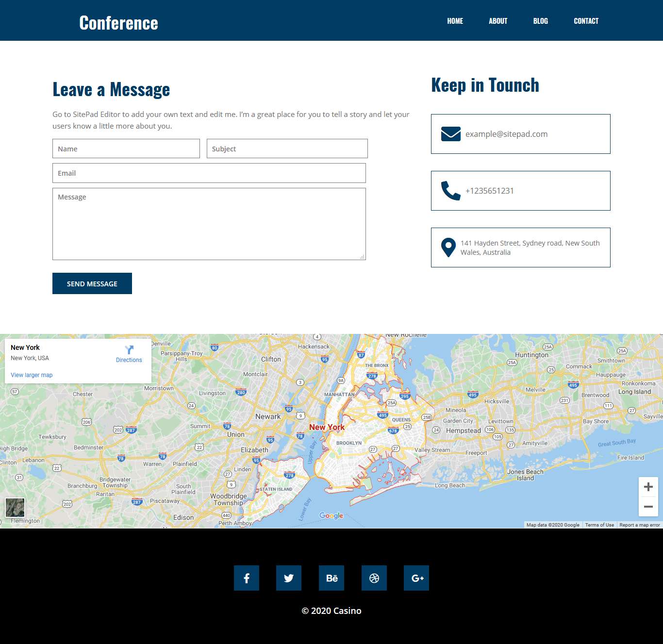Open the Twitter social icon in footer
This screenshot has height=644, width=663.
[289, 578]
